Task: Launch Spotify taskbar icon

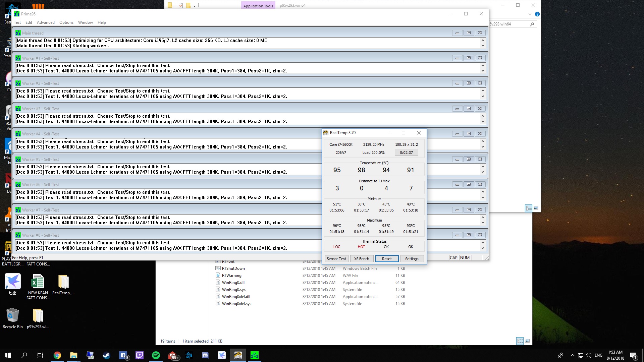Action: pyautogui.click(x=156, y=355)
